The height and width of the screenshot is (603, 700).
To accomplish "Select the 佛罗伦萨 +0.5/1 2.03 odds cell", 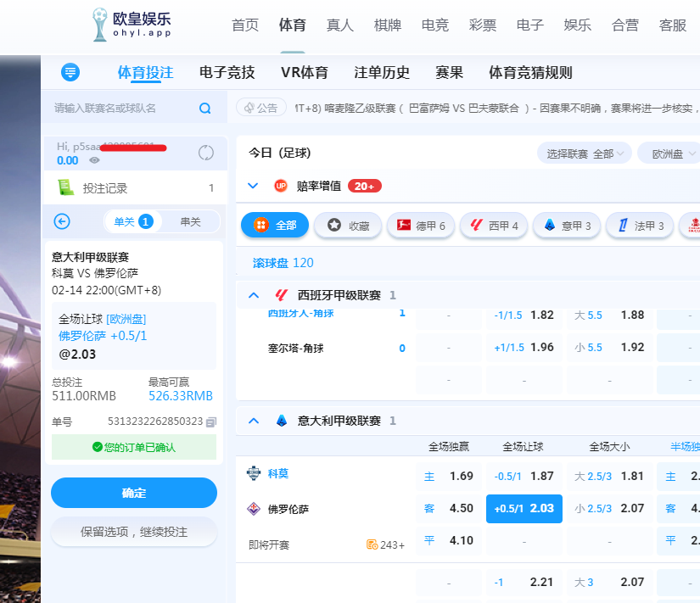I will point(524,509).
